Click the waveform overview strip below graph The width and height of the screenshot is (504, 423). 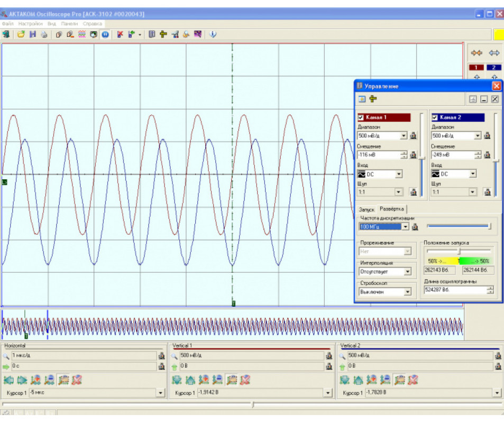[232, 325]
